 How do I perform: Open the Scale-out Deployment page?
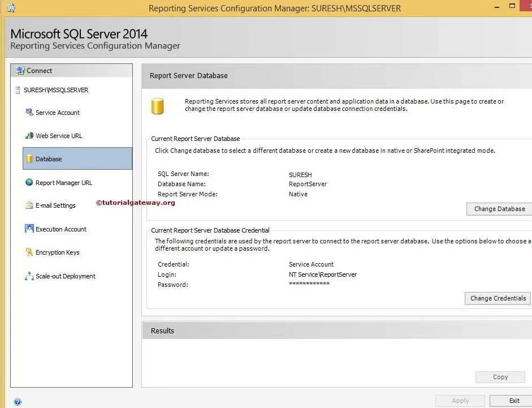coord(66,276)
